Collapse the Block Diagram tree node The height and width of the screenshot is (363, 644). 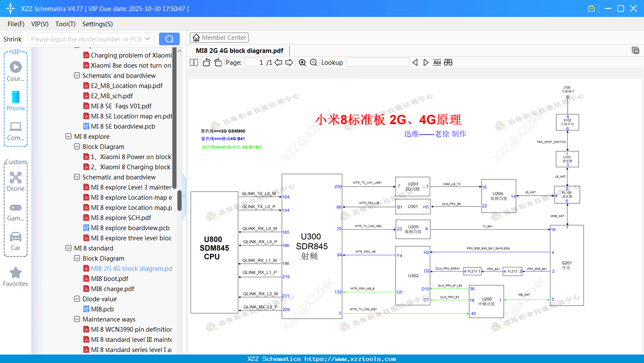77,258
